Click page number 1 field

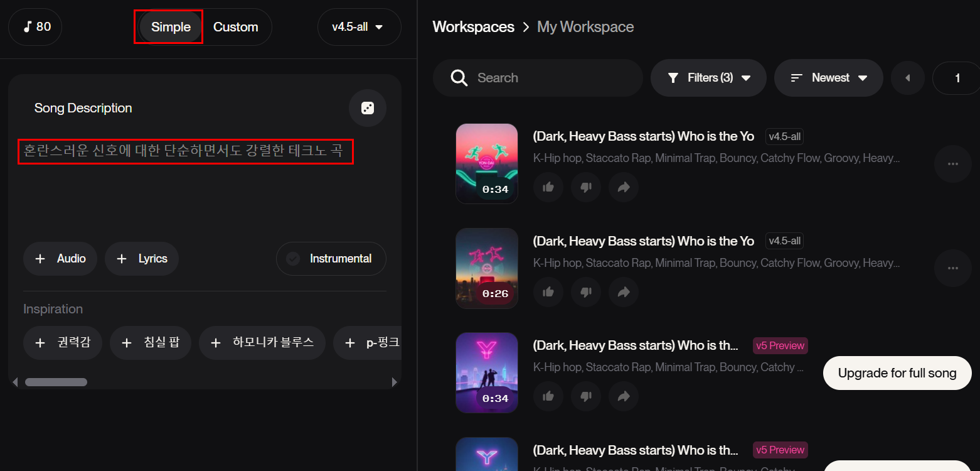tap(957, 78)
